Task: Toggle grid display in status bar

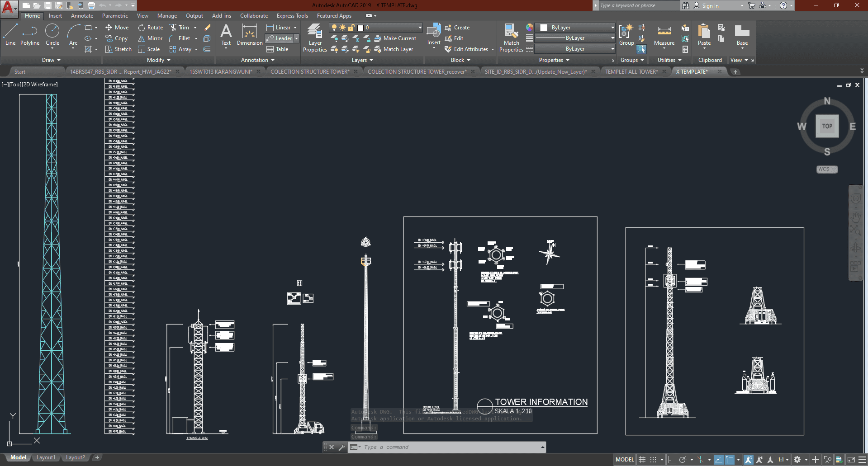Action: coord(642,460)
